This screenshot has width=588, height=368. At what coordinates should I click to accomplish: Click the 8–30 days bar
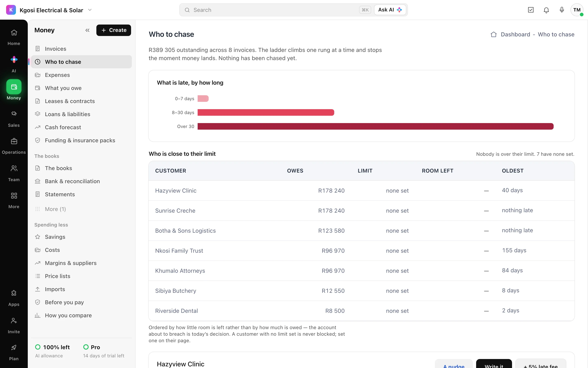[x=266, y=112]
